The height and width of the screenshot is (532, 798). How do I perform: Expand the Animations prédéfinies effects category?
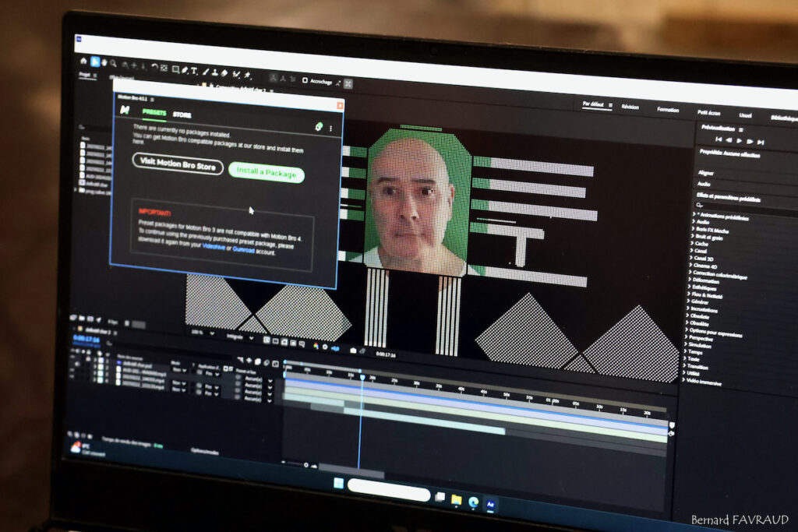click(x=694, y=215)
